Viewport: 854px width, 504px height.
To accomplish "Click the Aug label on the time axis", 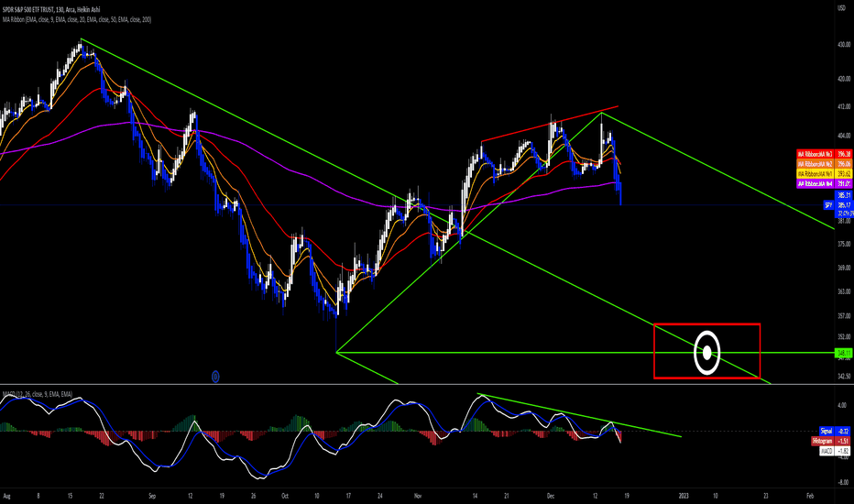I will click(x=6, y=497).
